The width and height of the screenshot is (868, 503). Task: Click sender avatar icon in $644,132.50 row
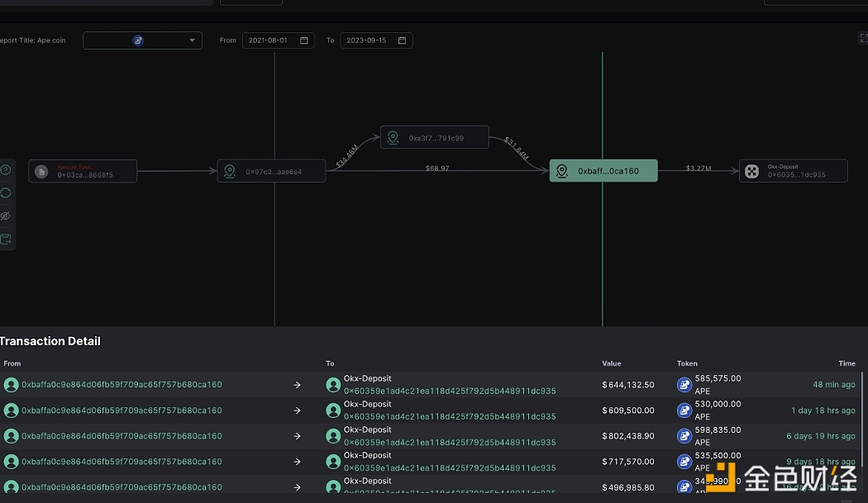(11, 385)
